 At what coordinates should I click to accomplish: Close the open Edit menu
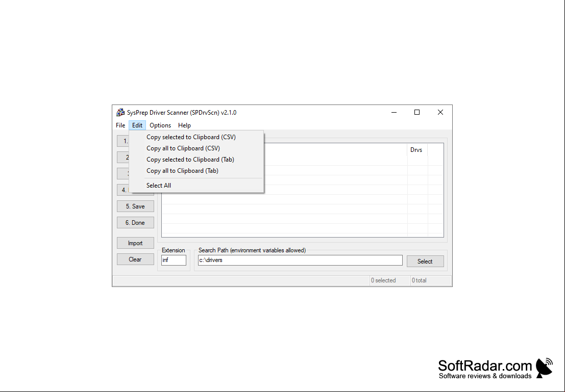[x=137, y=125]
